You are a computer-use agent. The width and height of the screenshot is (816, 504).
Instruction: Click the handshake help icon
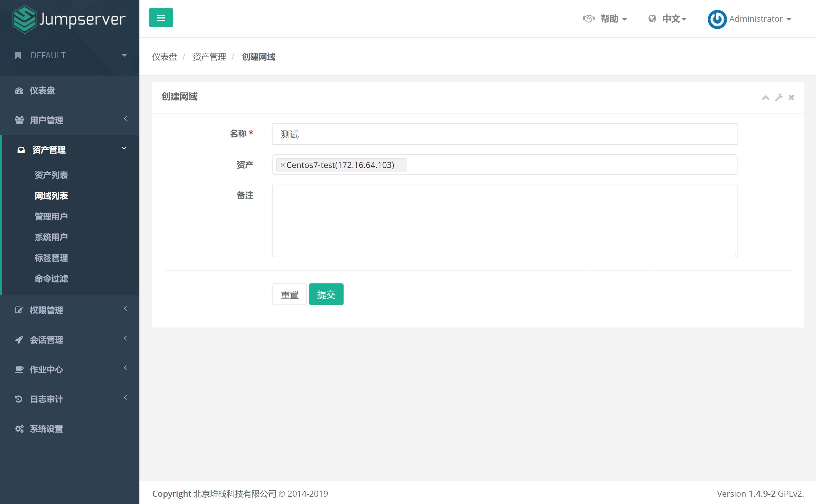click(589, 19)
